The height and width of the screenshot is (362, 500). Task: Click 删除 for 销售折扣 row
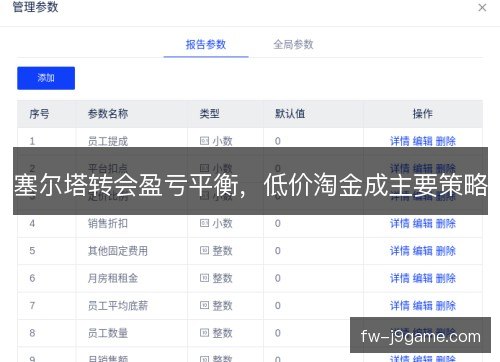point(445,223)
